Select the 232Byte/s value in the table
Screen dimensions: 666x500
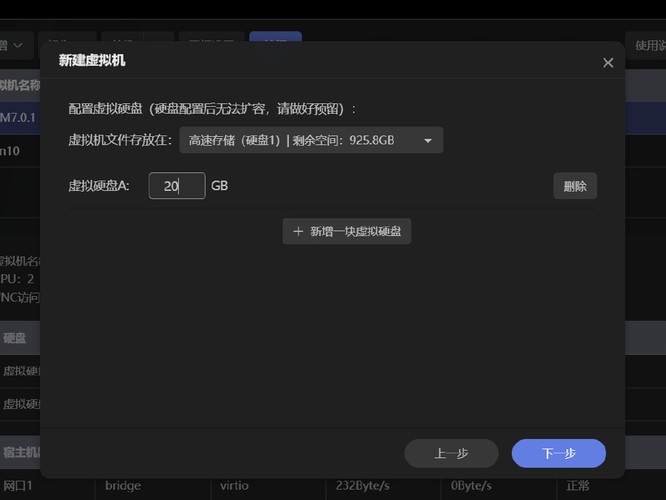point(362,486)
